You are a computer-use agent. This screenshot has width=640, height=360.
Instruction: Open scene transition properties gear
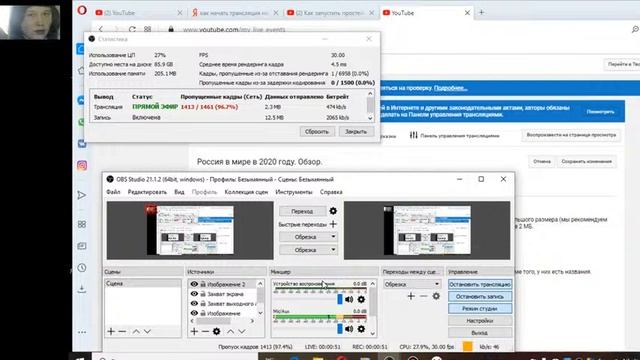pyautogui.click(x=436, y=296)
